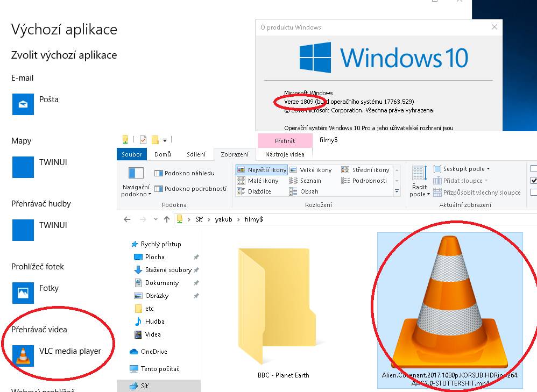Click the Verze 1809 text in the About dialog
Screen dimensions: 537x392
coord(299,102)
